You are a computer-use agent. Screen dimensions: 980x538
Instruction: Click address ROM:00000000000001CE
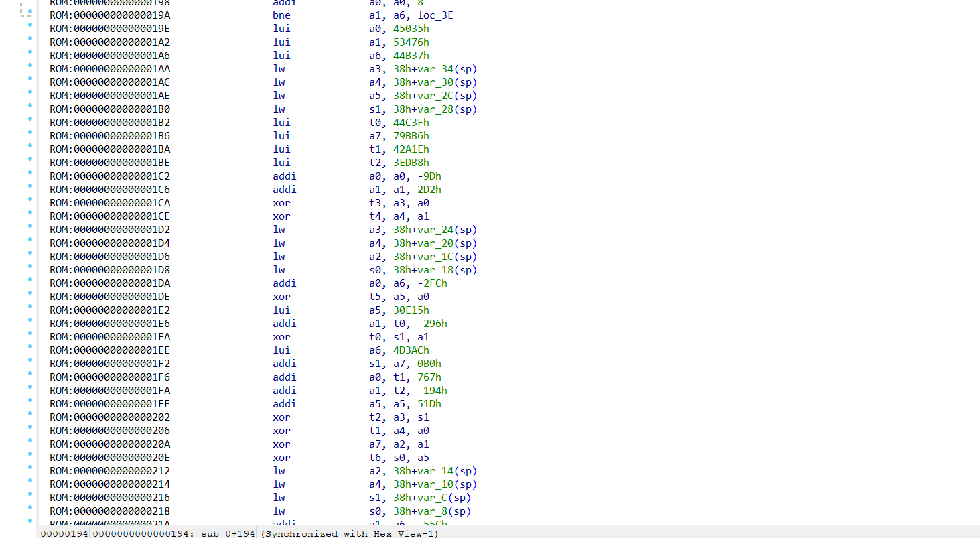pyautogui.click(x=110, y=216)
